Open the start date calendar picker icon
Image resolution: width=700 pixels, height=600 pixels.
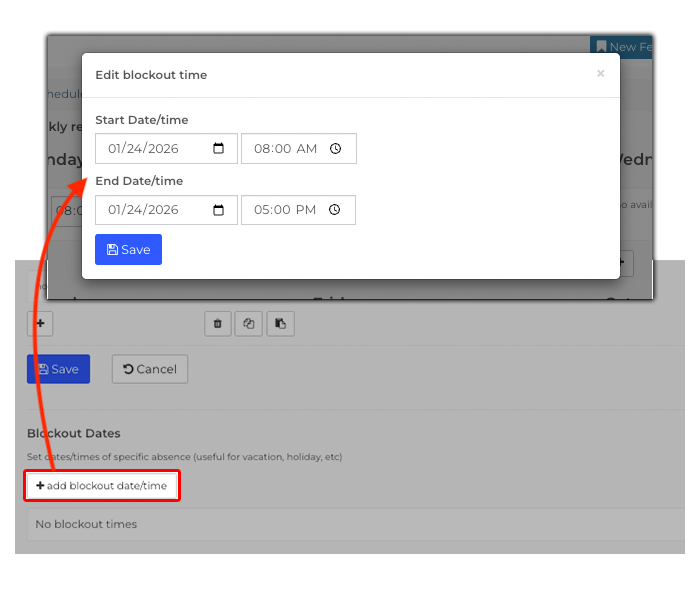(219, 149)
